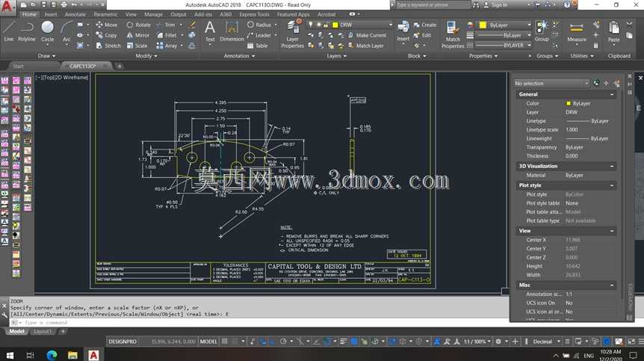The width and height of the screenshot is (644, 361).
Task: Click the Group tool
Action: (x=542, y=31)
